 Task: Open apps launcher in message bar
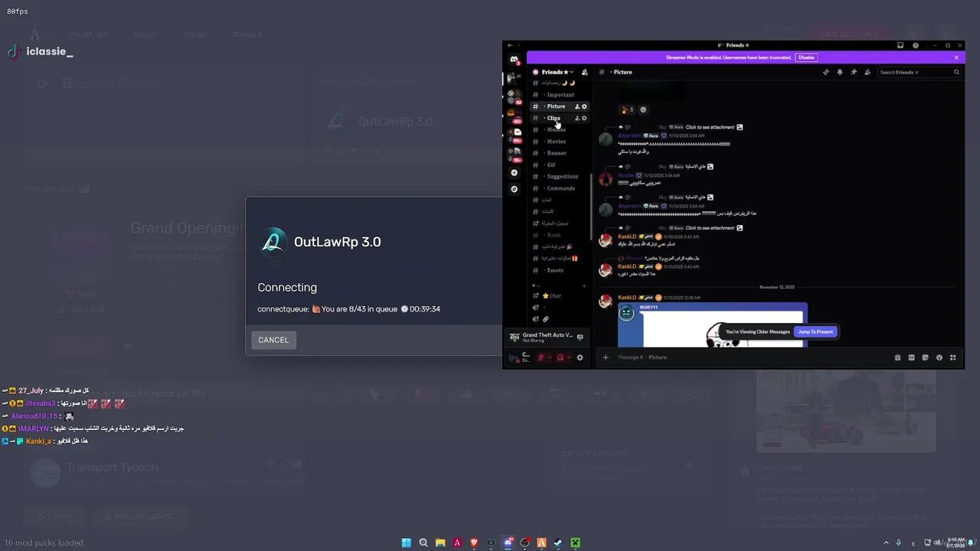952,357
